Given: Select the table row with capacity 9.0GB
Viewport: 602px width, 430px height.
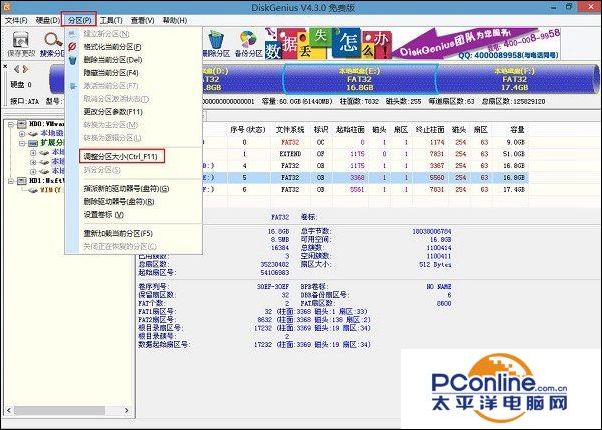Looking at the screenshot, I should (x=365, y=142).
